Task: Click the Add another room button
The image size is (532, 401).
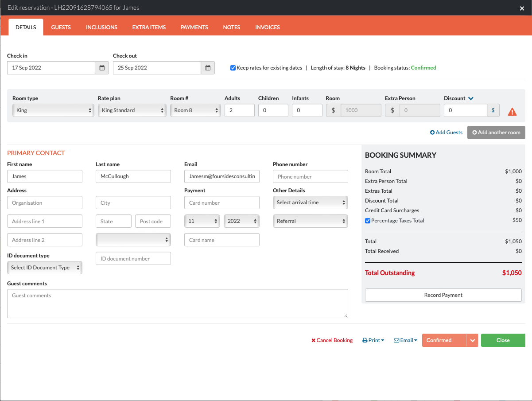Action: [x=496, y=132]
